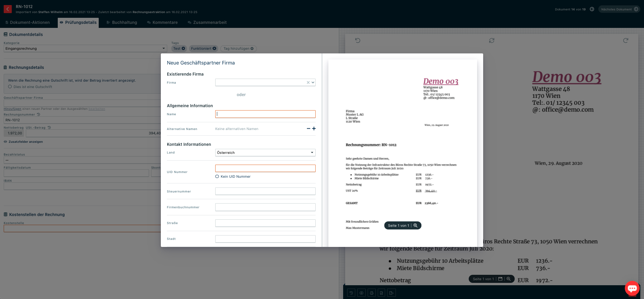Click the 'Nächstes Dokument' button
Screen dimensions: 644x299
(619, 9)
